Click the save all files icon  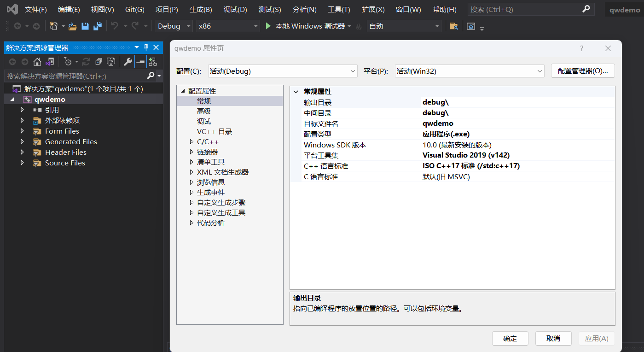(97, 26)
